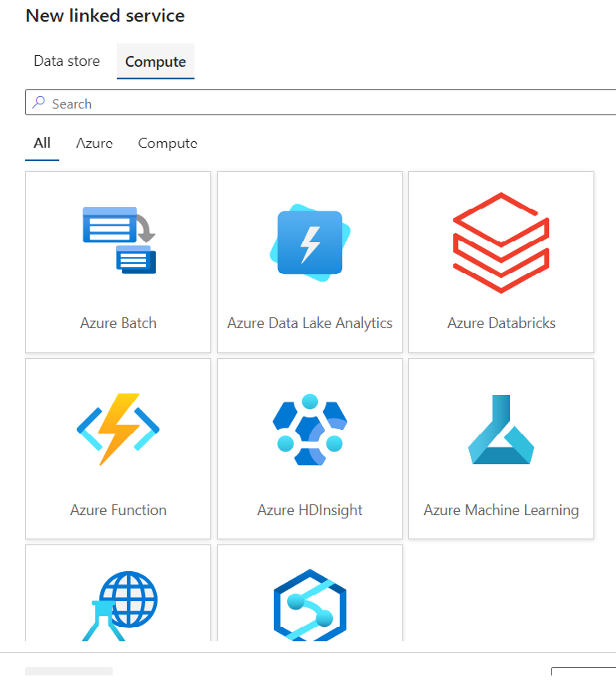
Task: Click the magnifier icon in search box
Action: (x=39, y=103)
